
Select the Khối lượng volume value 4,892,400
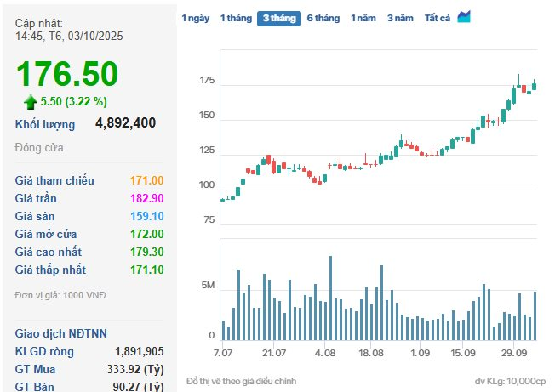click(x=125, y=123)
